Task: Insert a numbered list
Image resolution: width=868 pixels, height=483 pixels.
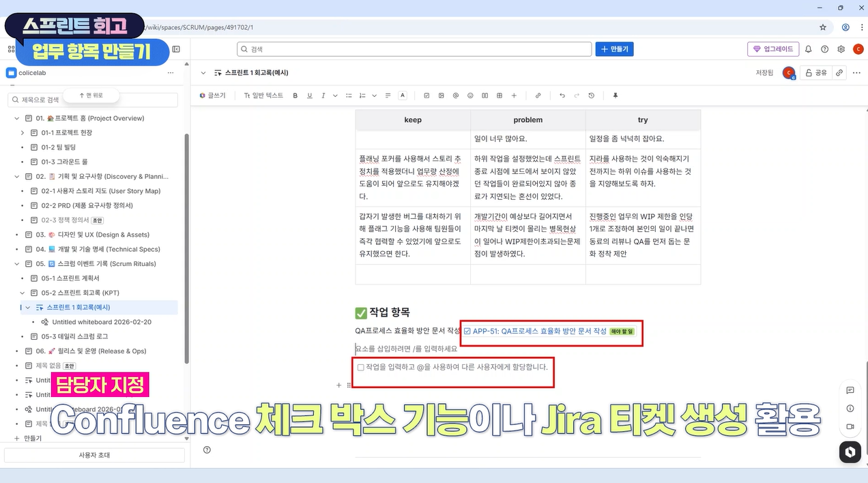Action: coord(362,96)
